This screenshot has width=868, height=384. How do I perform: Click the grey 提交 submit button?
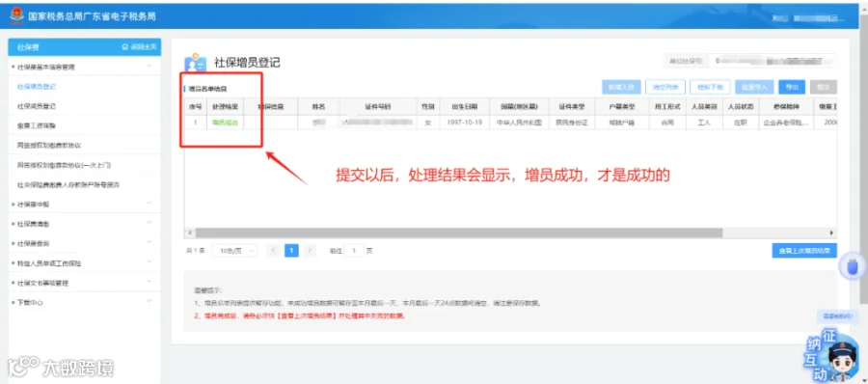pos(824,87)
